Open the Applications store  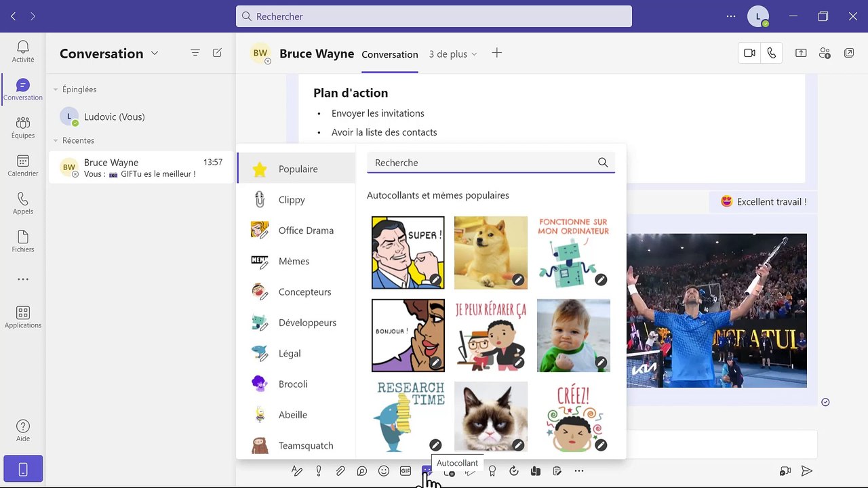(23, 317)
